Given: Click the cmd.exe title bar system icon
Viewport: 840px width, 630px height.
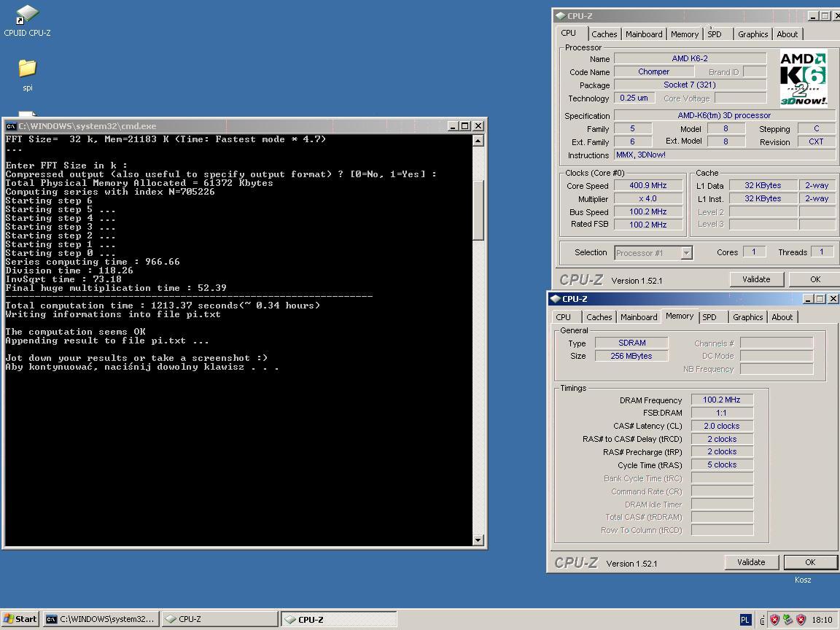Looking at the screenshot, I should (11, 126).
